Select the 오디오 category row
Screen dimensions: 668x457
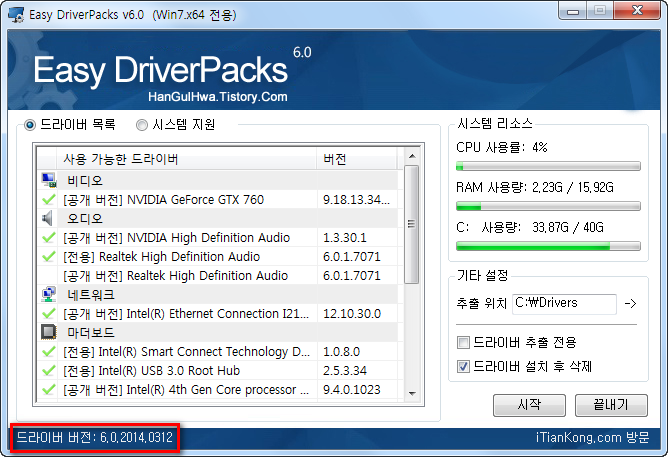pyautogui.click(x=219, y=218)
